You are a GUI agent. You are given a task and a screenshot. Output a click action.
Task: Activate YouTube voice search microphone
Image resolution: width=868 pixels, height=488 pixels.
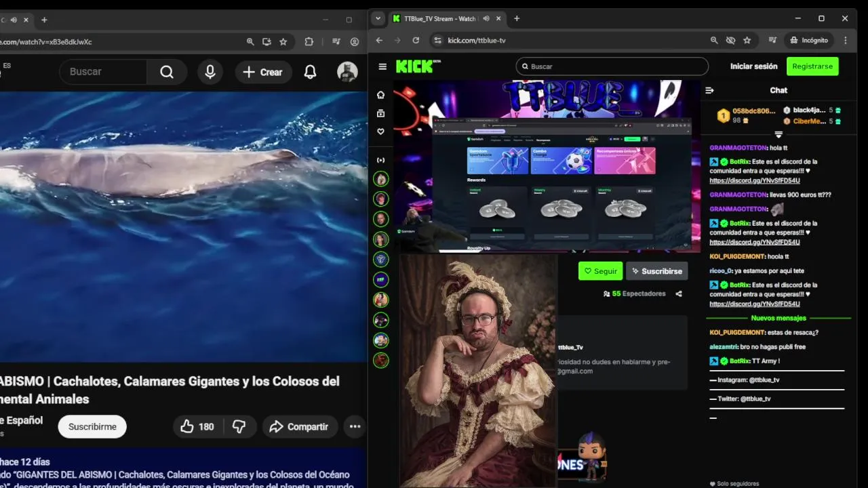click(210, 72)
